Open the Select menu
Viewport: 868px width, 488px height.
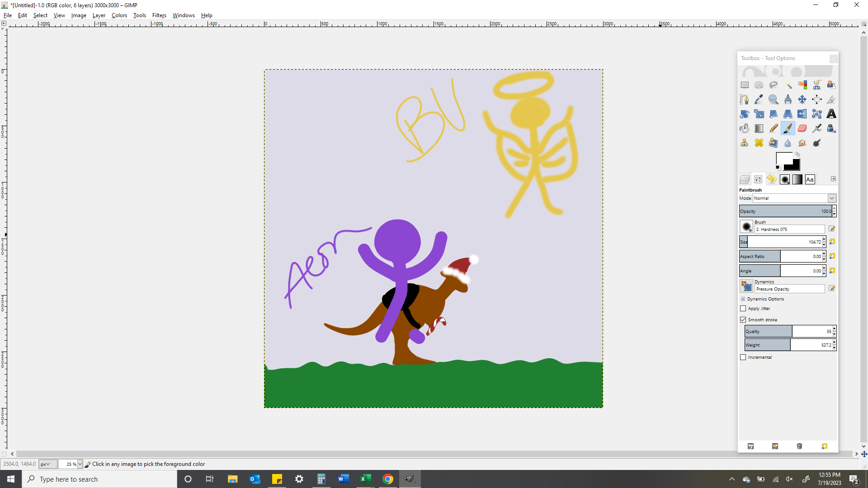[x=40, y=15]
